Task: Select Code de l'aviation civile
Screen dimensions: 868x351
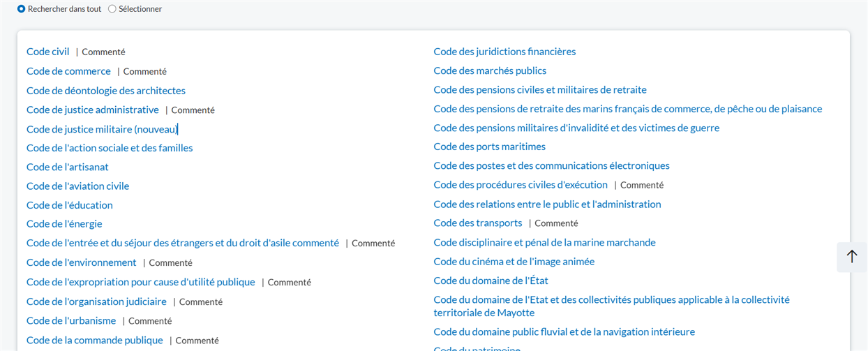Action: [x=77, y=186]
